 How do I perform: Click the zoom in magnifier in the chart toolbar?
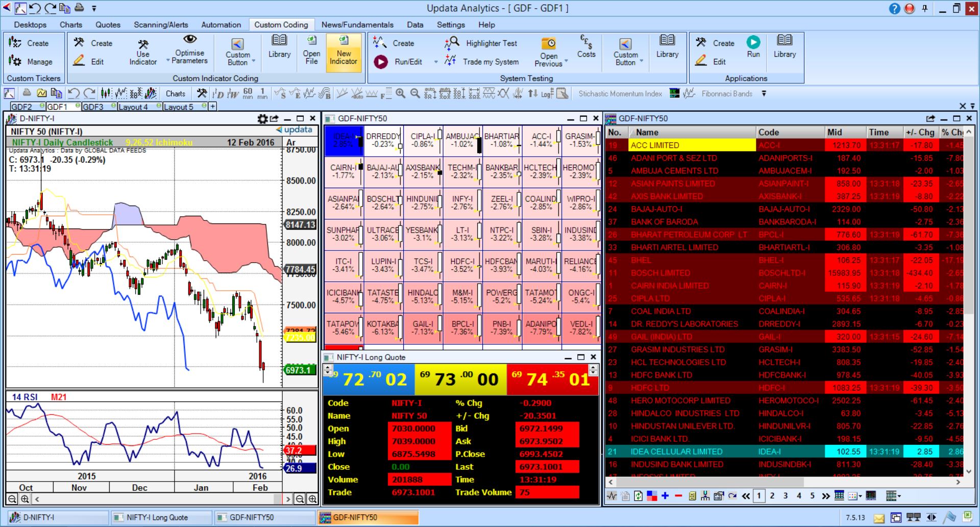401,93
